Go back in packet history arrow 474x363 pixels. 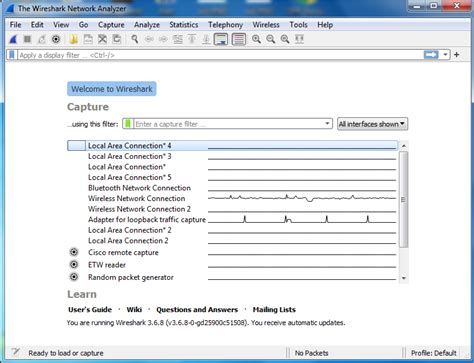[x=149, y=39]
